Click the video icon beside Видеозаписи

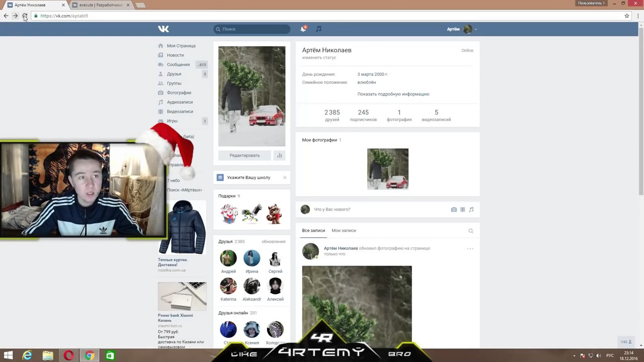coord(160,112)
